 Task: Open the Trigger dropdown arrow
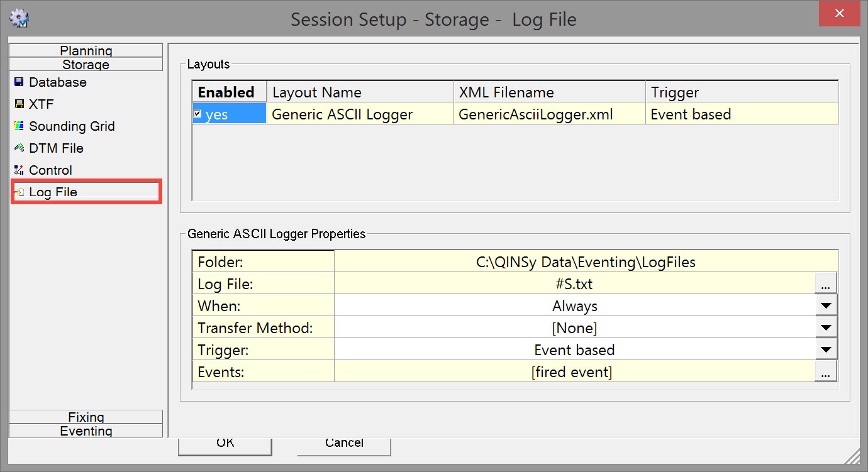pyautogui.click(x=826, y=350)
